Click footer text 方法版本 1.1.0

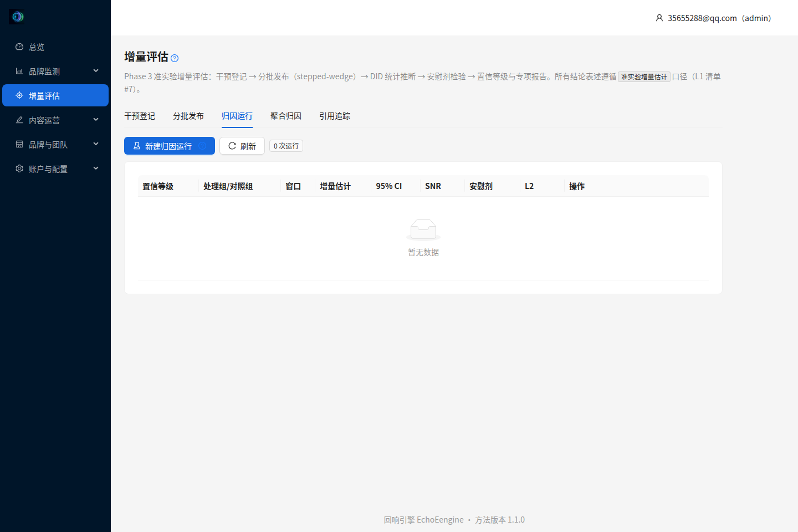click(500, 520)
